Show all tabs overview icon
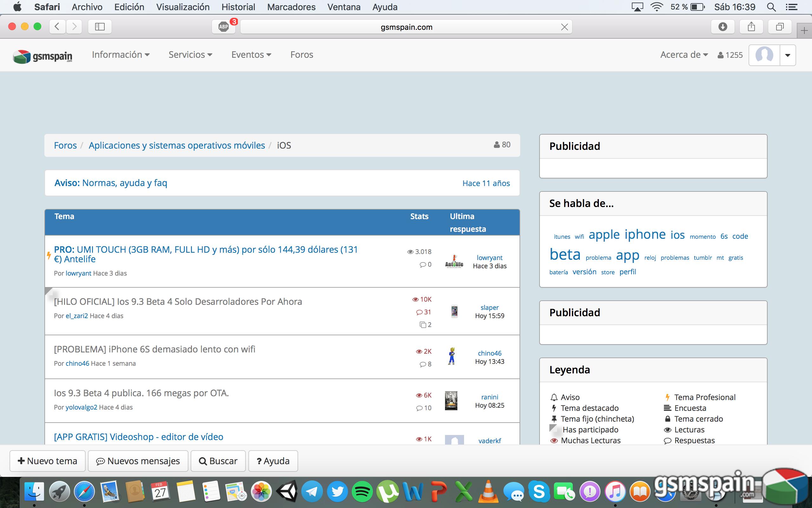 click(780, 27)
